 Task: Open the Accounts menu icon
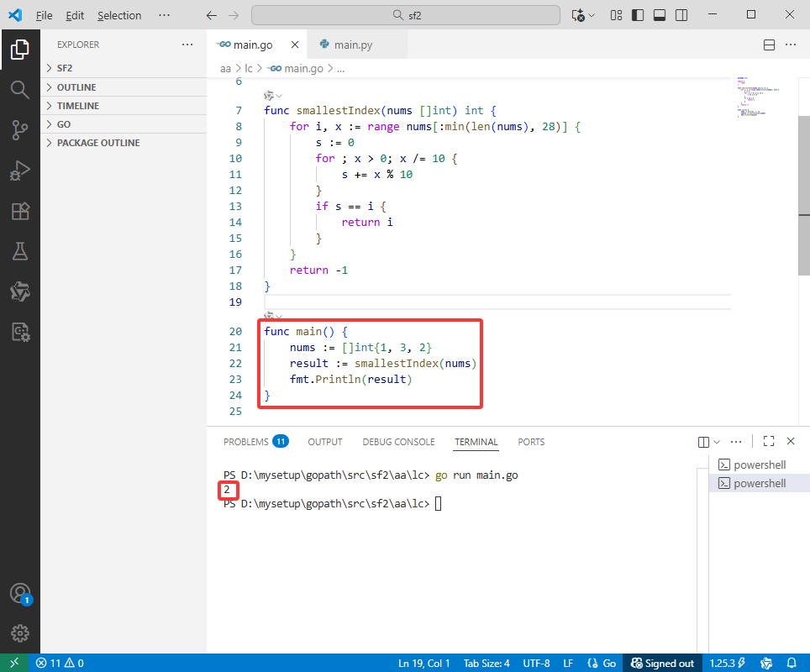point(20,594)
